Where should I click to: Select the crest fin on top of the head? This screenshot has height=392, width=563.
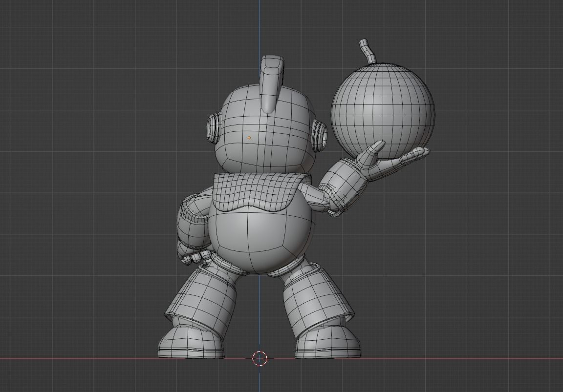(x=272, y=84)
